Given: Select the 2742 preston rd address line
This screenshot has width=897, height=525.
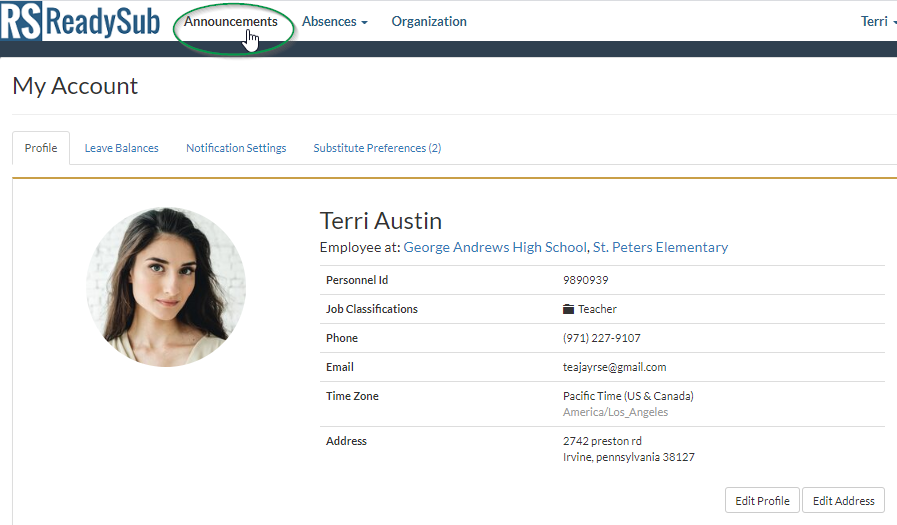Looking at the screenshot, I should [602, 441].
